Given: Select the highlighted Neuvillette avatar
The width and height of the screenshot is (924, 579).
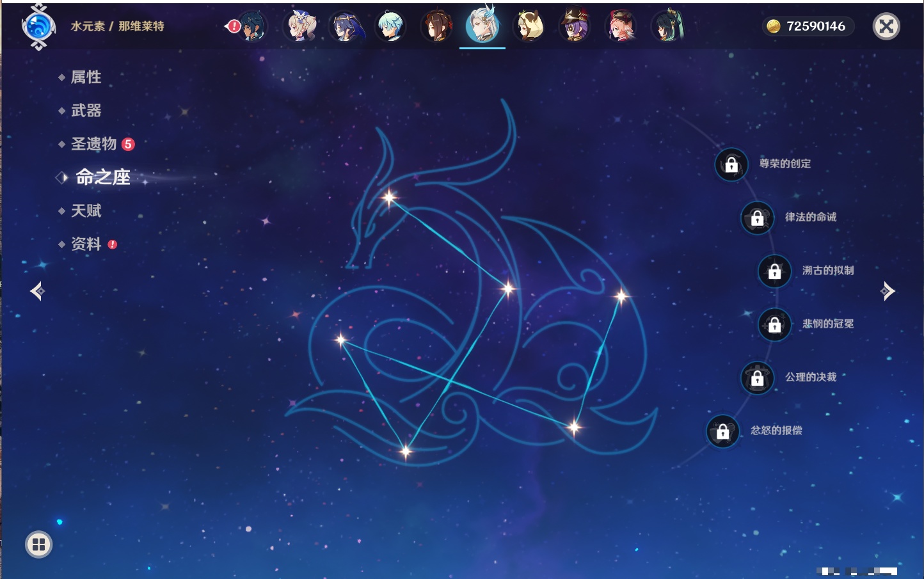Looking at the screenshot, I should [x=482, y=25].
